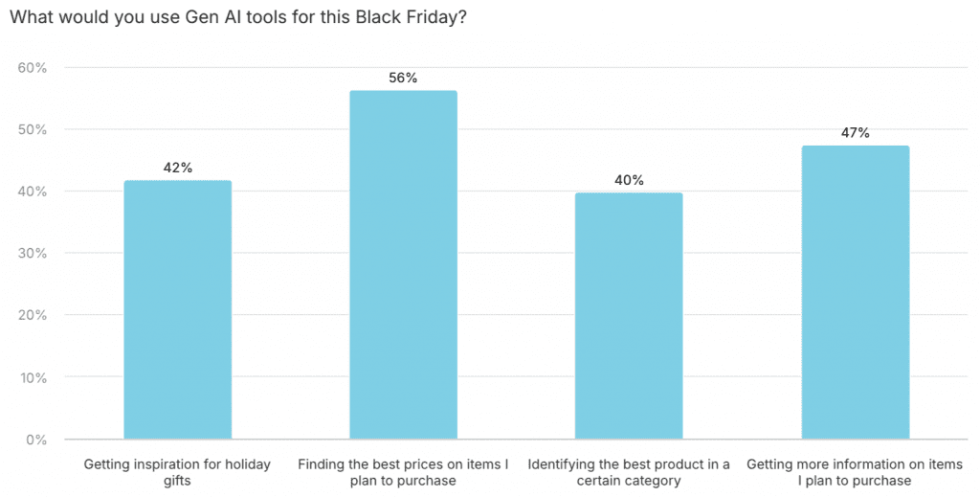Click the 56% data label
This screenshot has height=497, width=980.
click(403, 79)
